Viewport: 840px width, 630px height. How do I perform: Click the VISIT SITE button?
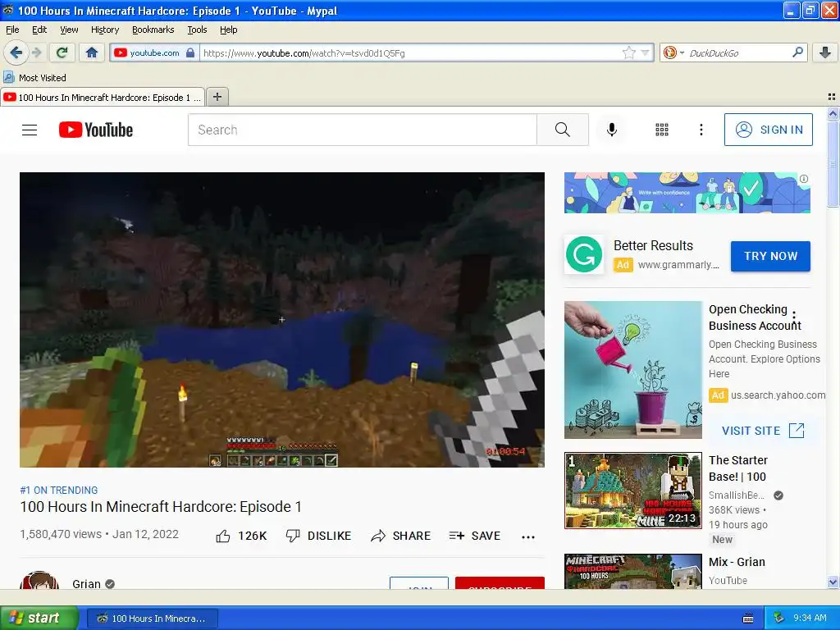[x=763, y=431]
